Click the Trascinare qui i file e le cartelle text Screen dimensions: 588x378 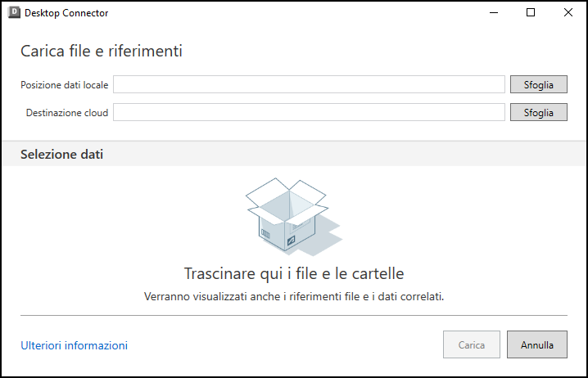294,273
